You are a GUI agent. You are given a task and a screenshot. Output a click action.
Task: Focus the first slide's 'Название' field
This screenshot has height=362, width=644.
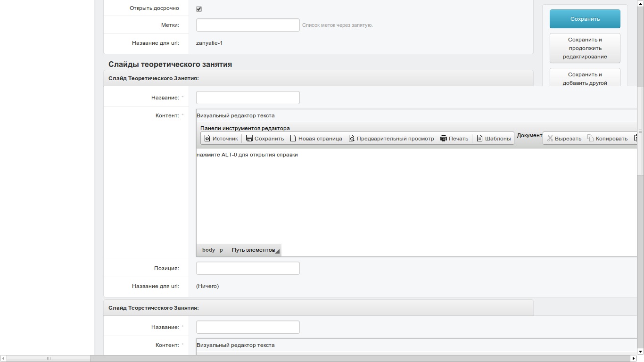[x=248, y=98]
